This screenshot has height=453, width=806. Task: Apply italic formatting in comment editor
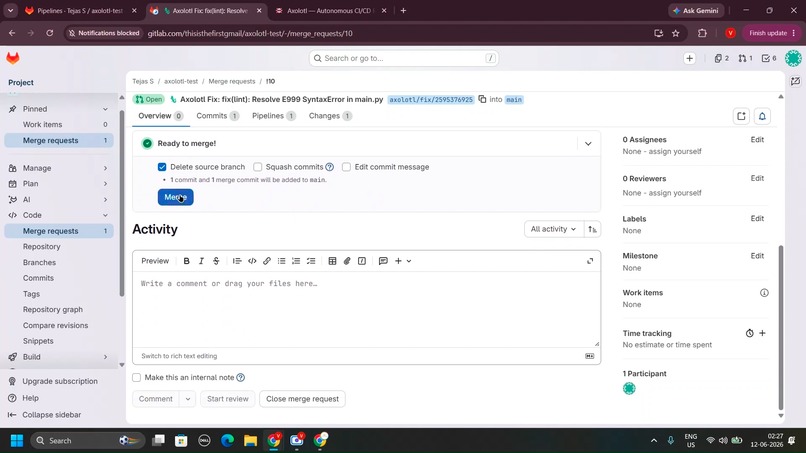202,261
